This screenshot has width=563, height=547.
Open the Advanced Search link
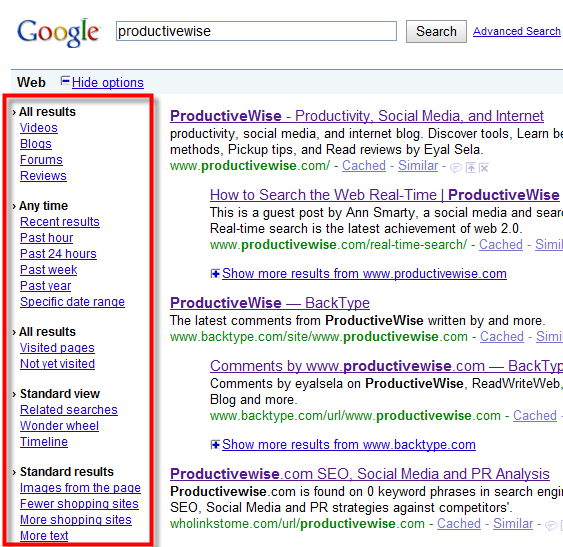(517, 31)
